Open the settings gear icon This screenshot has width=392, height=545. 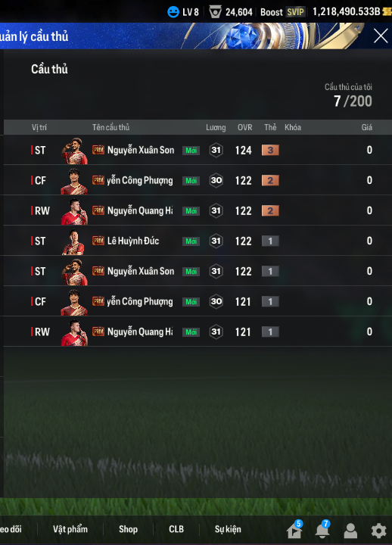pos(379,531)
